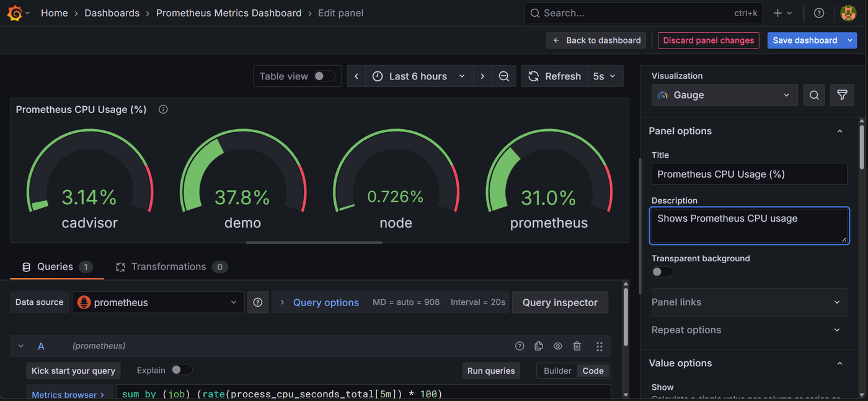Image resolution: width=868 pixels, height=401 pixels.
Task: Expand Query options
Action: coord(326,302)
